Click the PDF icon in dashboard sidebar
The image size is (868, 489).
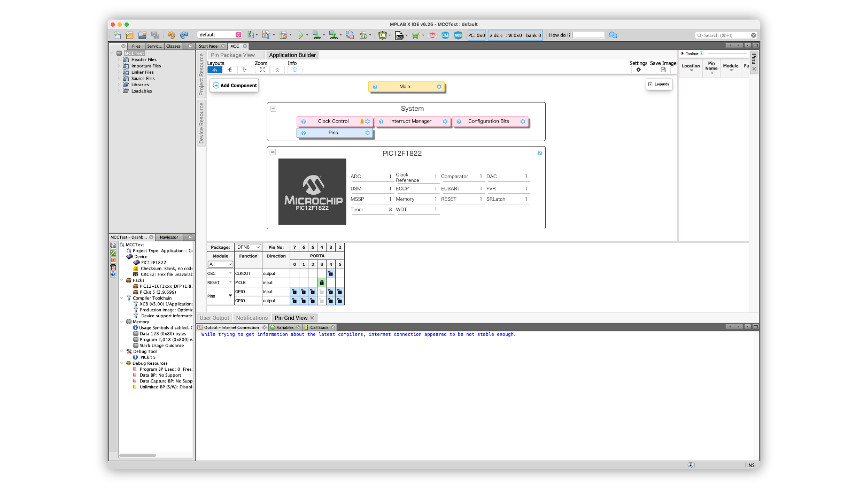pyautogui.click(x=113, y=267)
